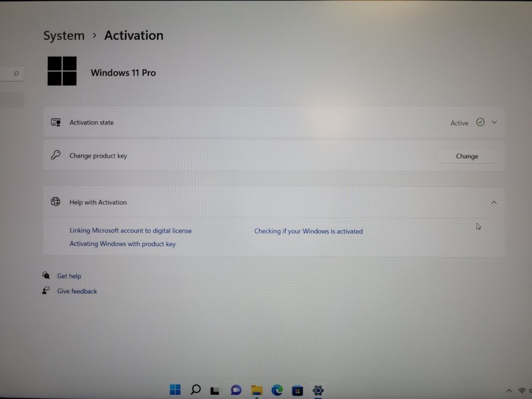Collapse the Help with Activation section
The width and height of the screenshot is (532, 399).
click(494, 203)
